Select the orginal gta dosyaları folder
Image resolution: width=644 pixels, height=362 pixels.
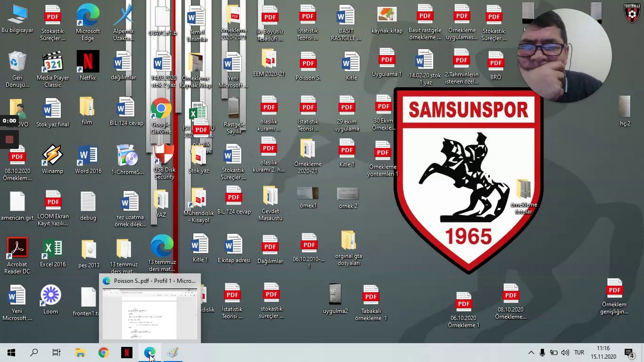pyautogui.click(x=348, y=248)
